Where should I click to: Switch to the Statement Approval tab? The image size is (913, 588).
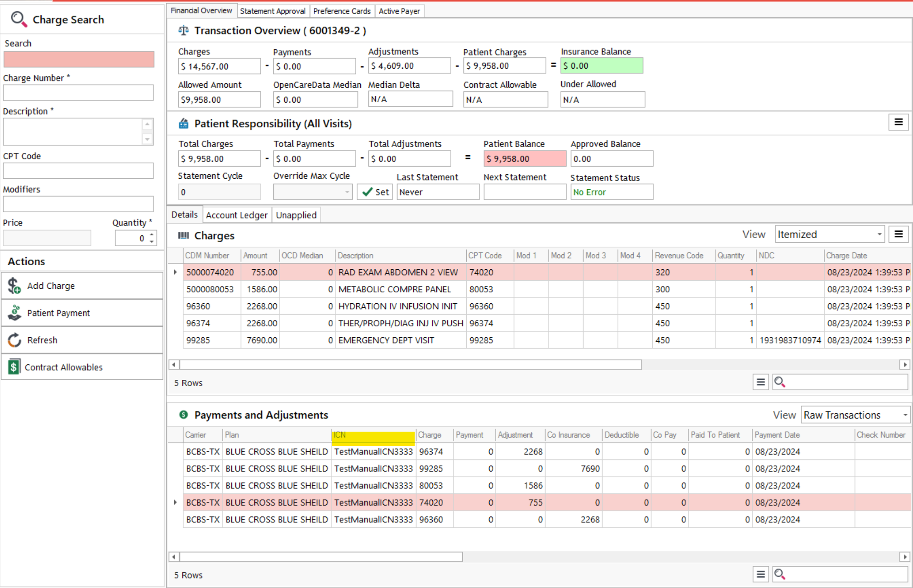tap(272, 11)
